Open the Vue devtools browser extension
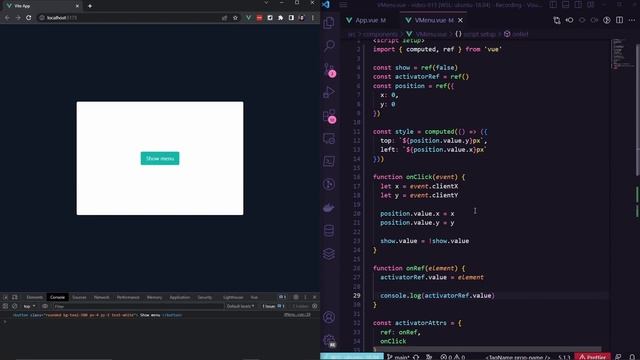Image resolution: width=640 pixels, height=360 pixels. pyautogui.click(x=248, y=18)
